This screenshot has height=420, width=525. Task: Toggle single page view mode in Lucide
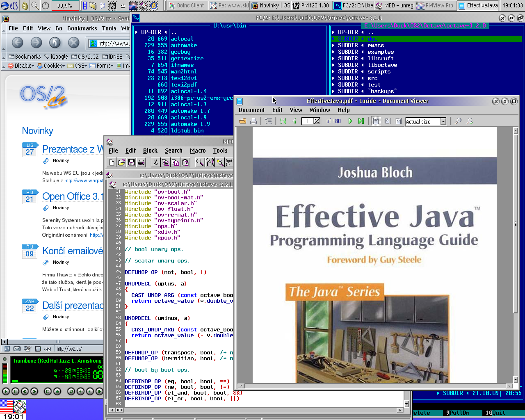[x=376, y=121]
